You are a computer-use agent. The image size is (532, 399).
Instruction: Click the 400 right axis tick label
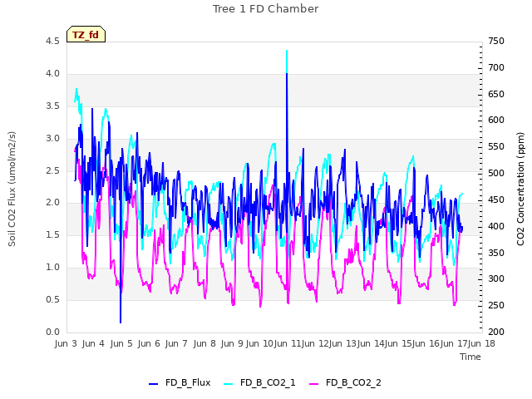point(496,226)
